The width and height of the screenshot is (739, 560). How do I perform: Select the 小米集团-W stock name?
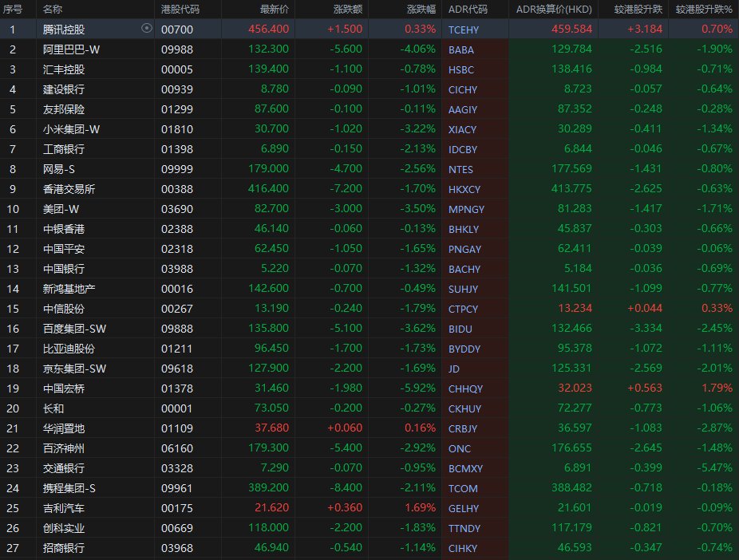click(x=71, y=129)
